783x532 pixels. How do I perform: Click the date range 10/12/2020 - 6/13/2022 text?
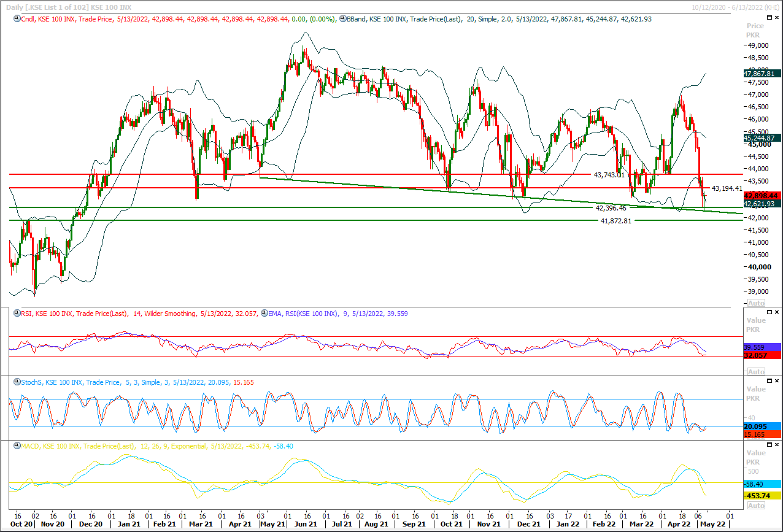(x=735, y=7)
